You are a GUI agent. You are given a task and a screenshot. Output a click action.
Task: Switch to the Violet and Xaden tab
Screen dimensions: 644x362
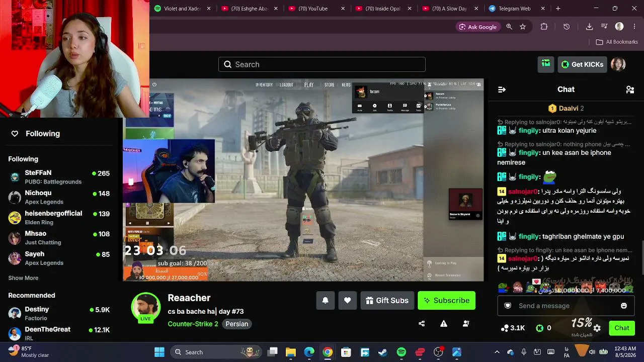pyautogui.click(x=183, y=9)
